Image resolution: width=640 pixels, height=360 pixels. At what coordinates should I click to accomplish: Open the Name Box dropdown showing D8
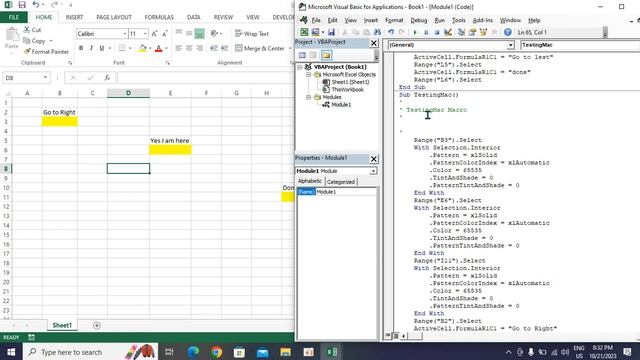coord(45,78)
